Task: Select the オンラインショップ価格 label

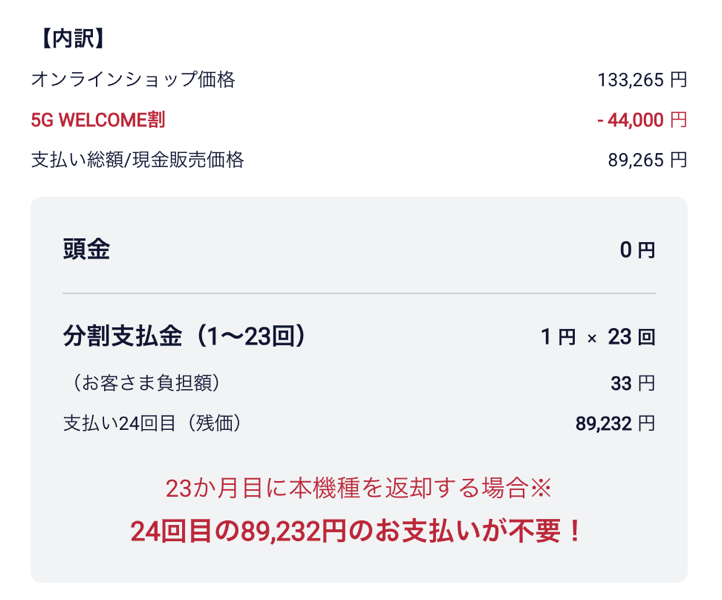Action: point(133,80)
